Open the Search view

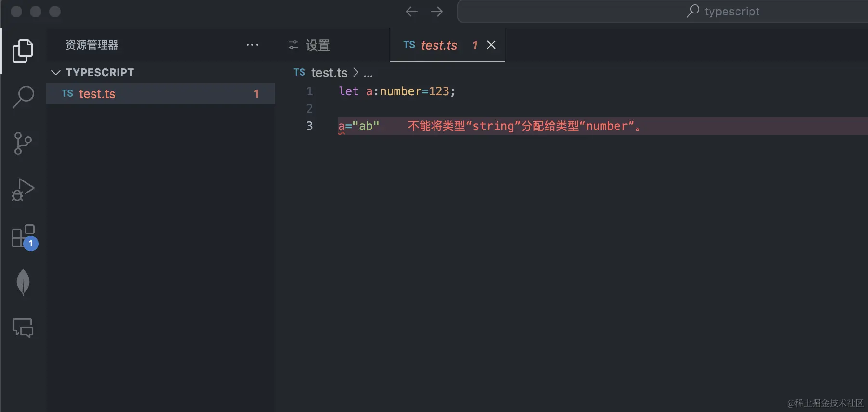(x=23, y=97)
